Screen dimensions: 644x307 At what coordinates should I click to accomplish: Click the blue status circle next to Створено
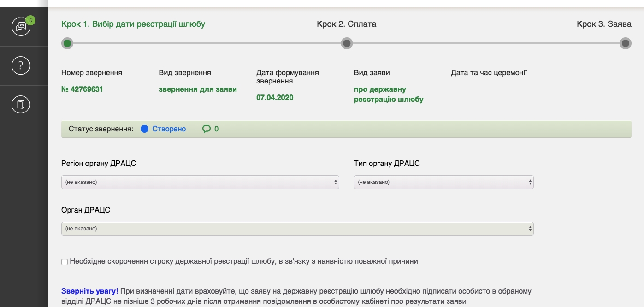click(x=144, y=129)
